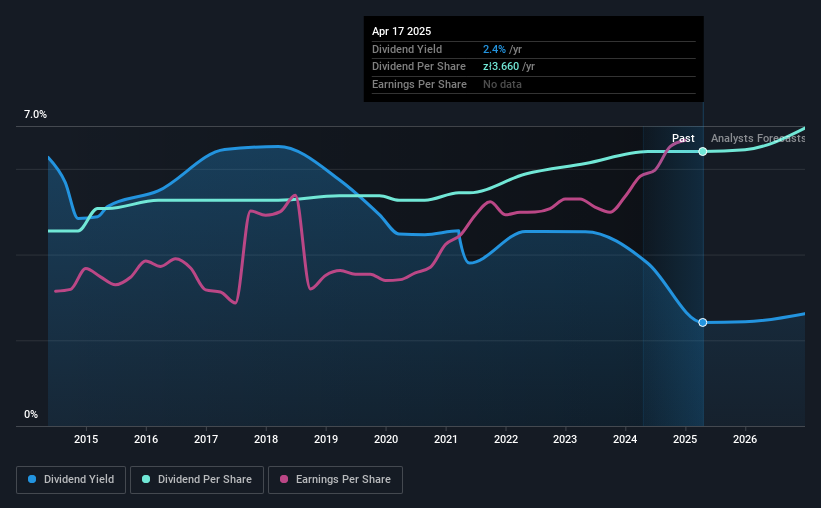Click the 2026 x-axis label
Image resolution: width=821 pixels, height=508 pixels.
pos(745,439)
